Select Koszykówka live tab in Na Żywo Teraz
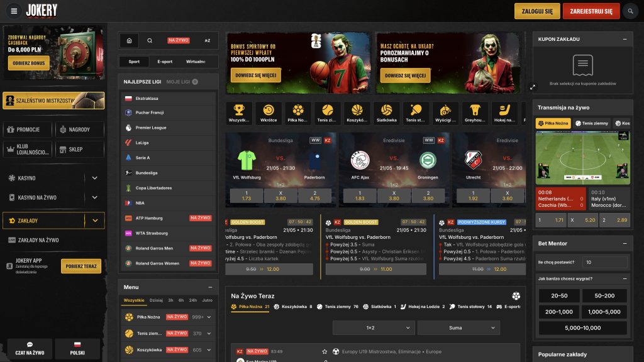Image resolution: width=644 pixels, height=362 pixels. (293, 307)
